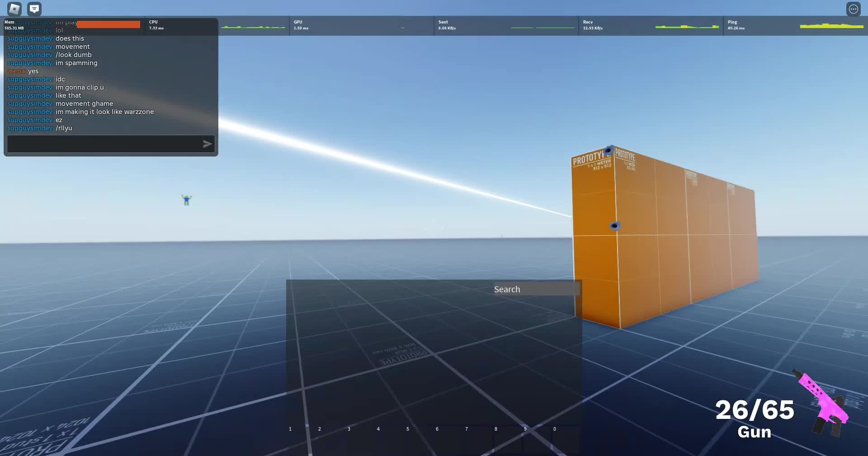Select hotbar slot number 9
868x456 pixels.
(536, 439)
